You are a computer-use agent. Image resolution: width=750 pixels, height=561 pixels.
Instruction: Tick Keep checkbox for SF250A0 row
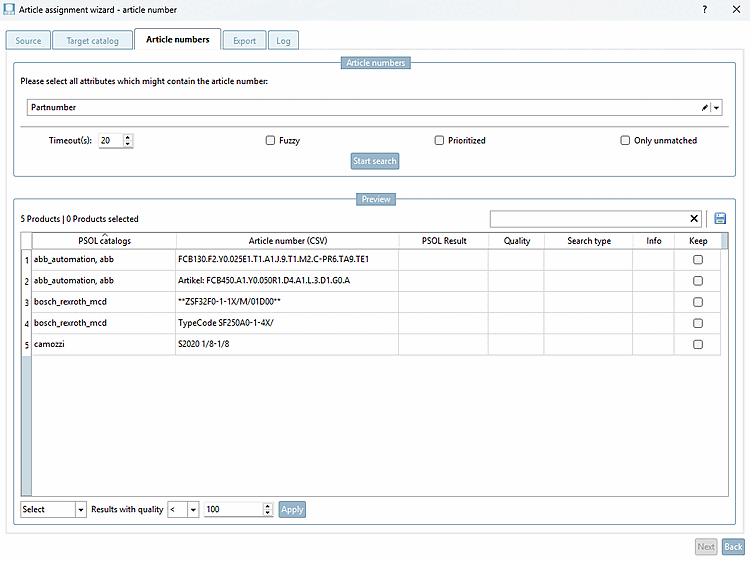(x=698, y=323)
